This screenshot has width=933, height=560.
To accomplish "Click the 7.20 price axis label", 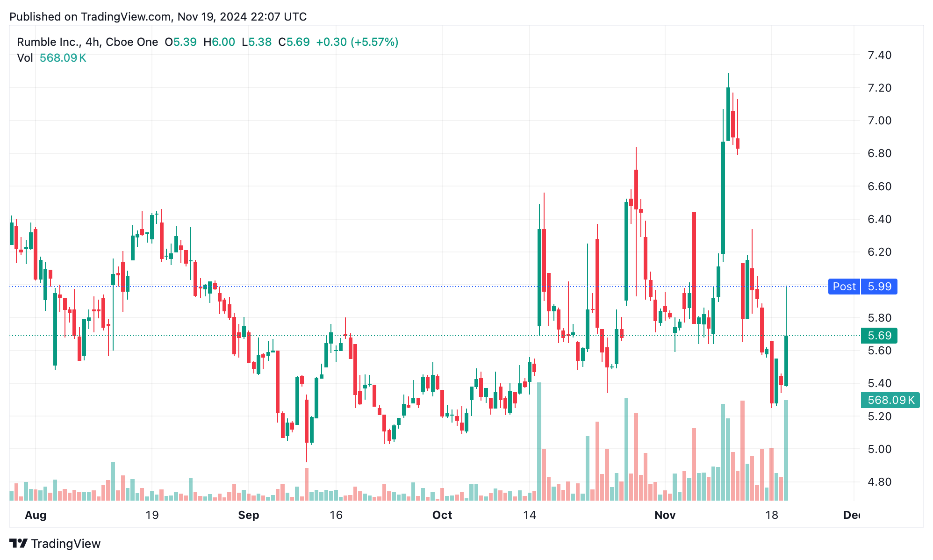I will tap(880, 88).
